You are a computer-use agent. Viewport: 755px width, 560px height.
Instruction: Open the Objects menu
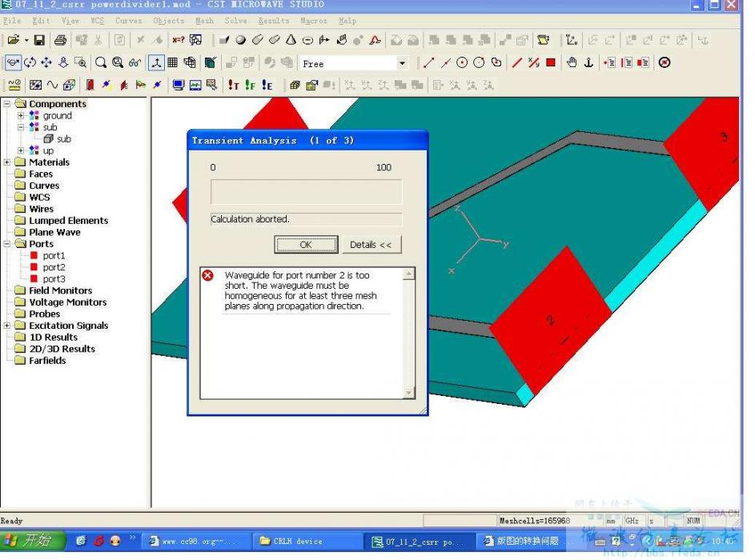point(168,21)
